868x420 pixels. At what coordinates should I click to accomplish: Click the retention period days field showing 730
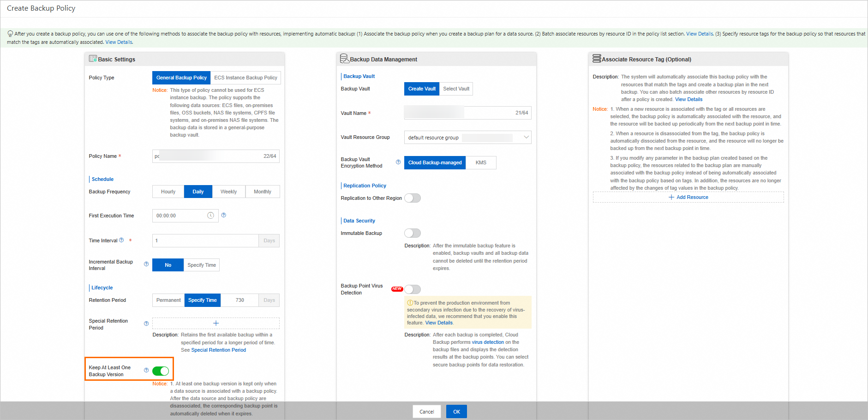click(x=239, y=300)
